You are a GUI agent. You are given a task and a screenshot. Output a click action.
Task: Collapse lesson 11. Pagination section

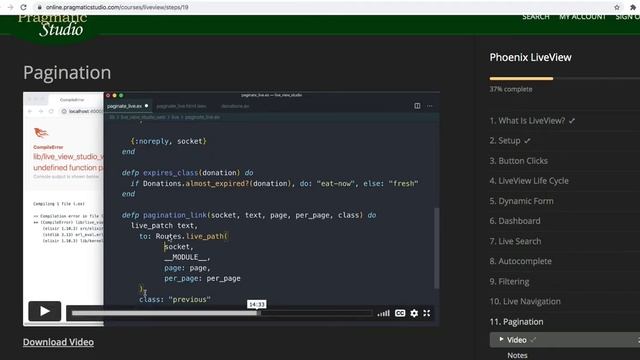(x=516, y=322)
